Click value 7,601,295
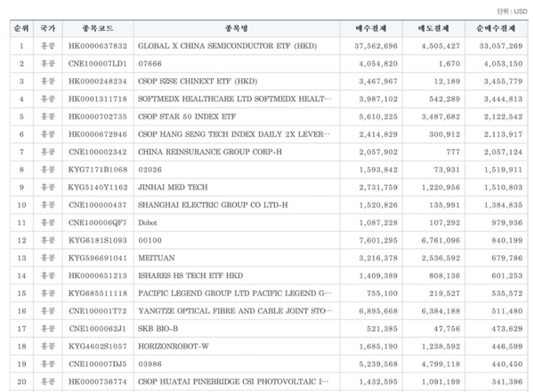 (378, 241)
